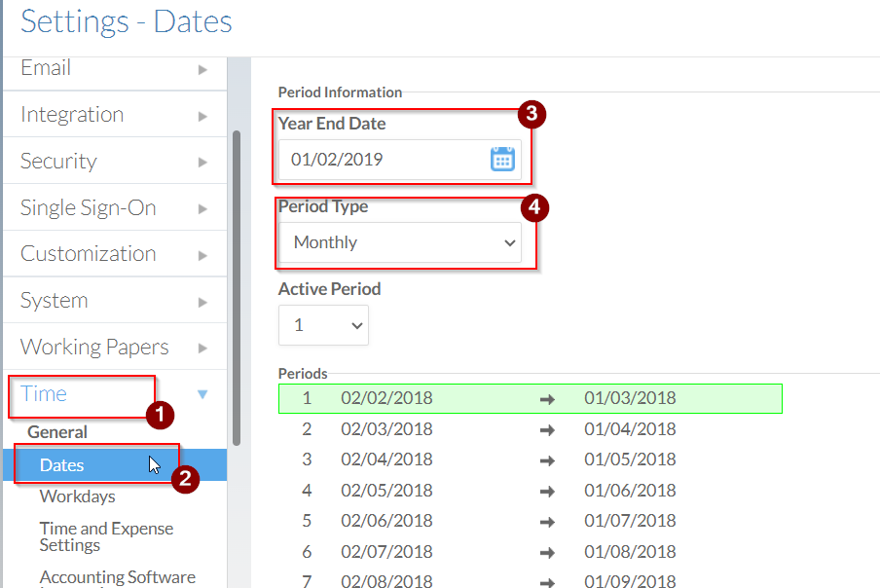This screenshot has width=880, height=588.
Task: Expand the Working Papers arrow
Action: [202, 349]
